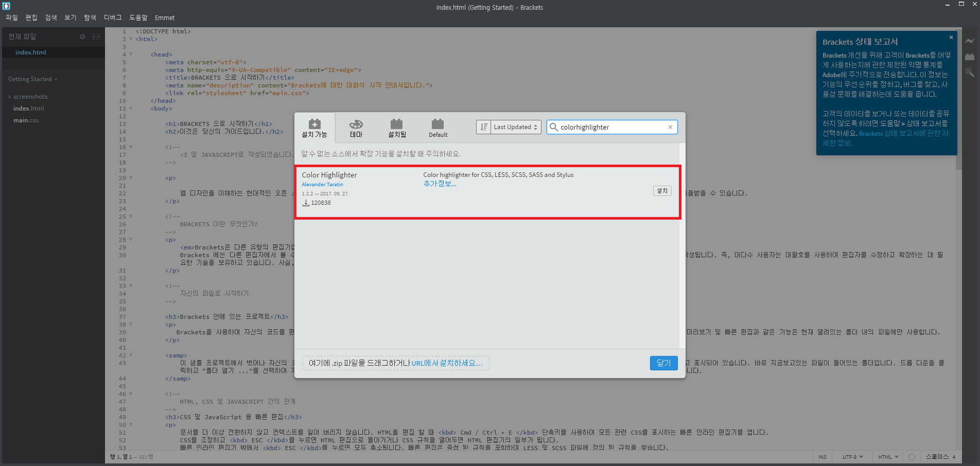980x466 pixels.
Task: Open Extension Manager brick icon in right toolbar
Action: [x=970, y=57]
